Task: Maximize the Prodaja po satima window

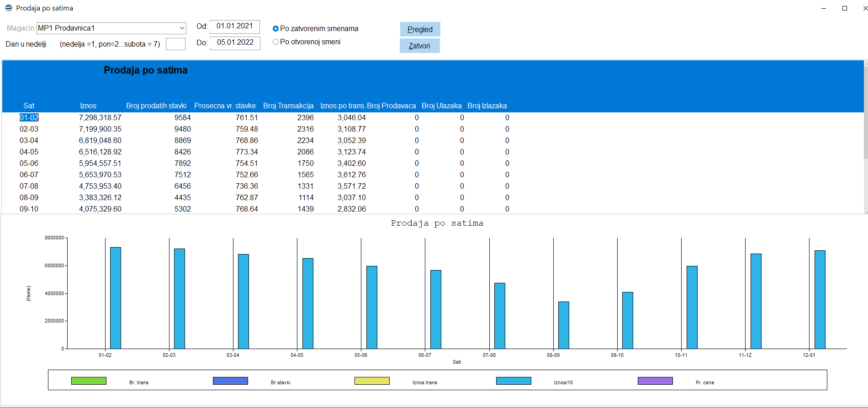Action: (845, 8)
